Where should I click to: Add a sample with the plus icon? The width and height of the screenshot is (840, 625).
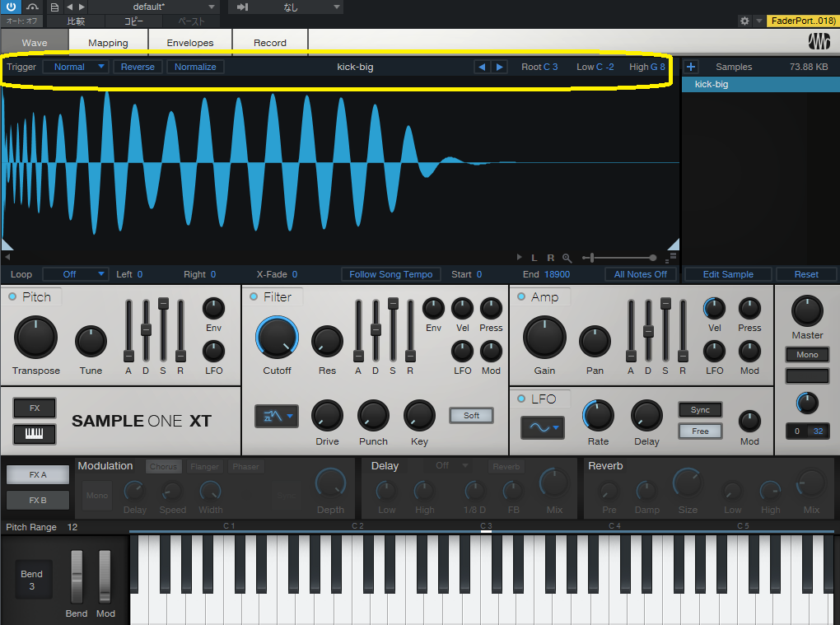[x=691, y=67]
